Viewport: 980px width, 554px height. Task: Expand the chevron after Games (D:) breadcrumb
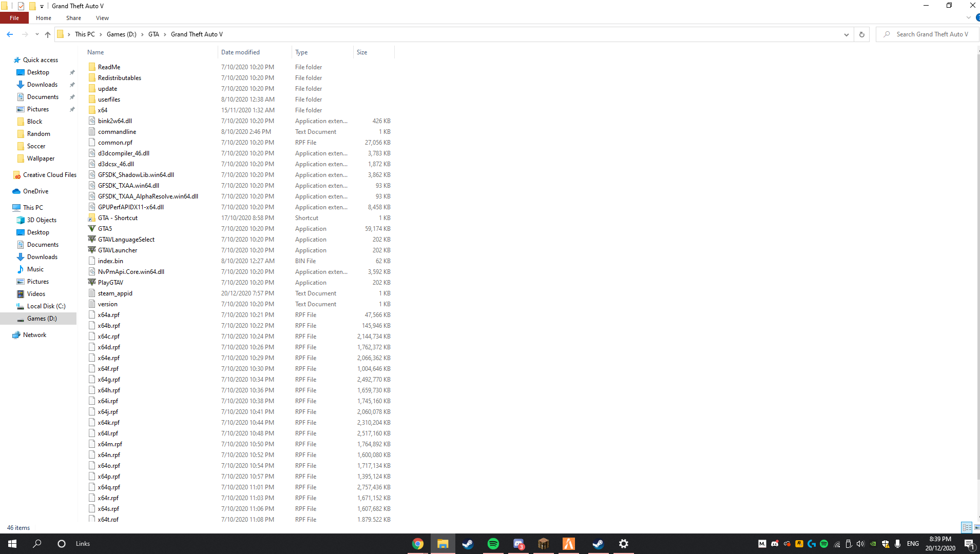pos(142,34)
